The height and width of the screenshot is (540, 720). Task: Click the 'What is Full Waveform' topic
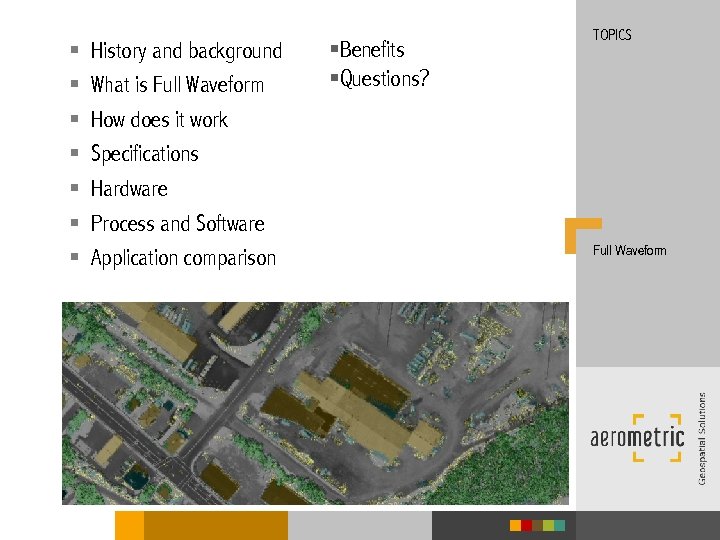tap(177, 85)
